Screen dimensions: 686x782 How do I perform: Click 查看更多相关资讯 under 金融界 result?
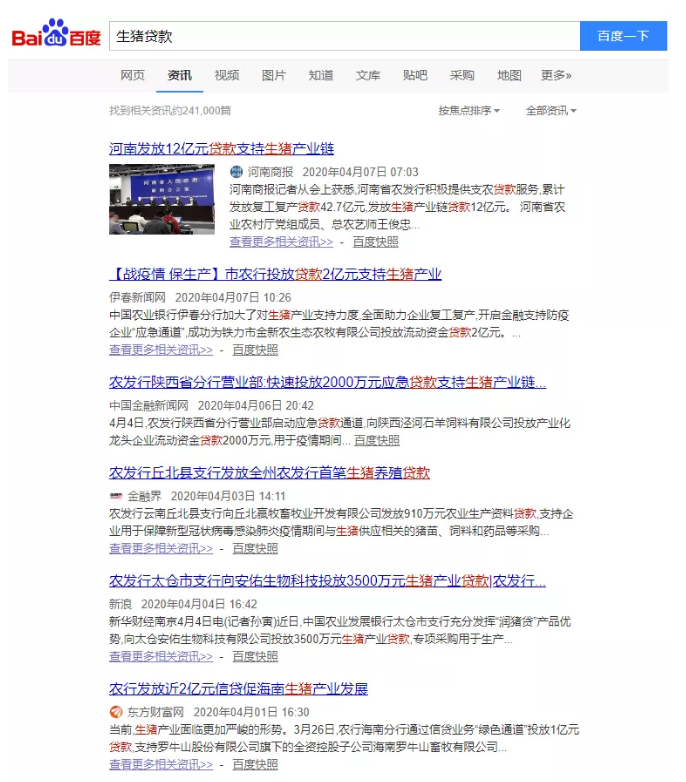(161, 549)
